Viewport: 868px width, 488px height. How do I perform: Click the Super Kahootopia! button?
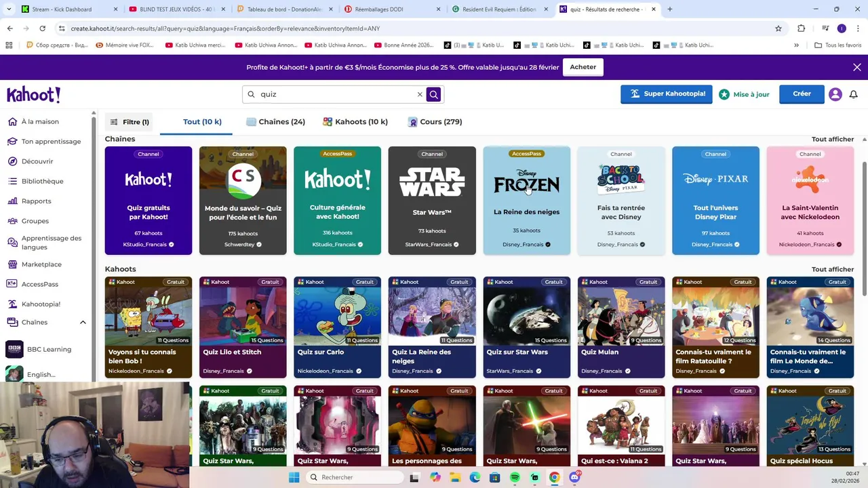point(666,94)
